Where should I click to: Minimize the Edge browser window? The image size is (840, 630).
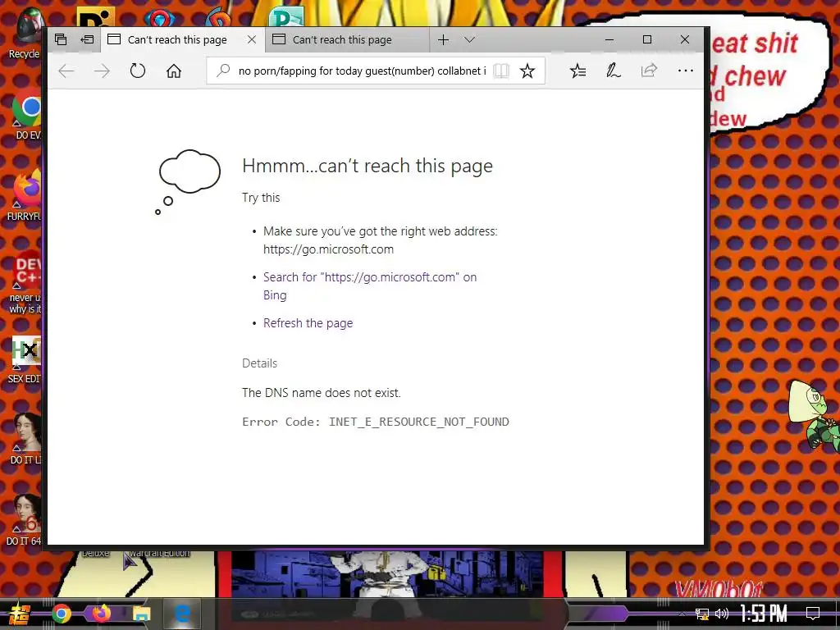(609, 39)
